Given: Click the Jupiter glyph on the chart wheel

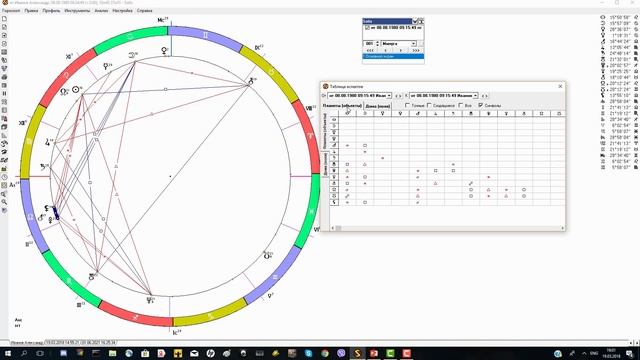Looking at the screenshot, I should (x=48, y=142).
